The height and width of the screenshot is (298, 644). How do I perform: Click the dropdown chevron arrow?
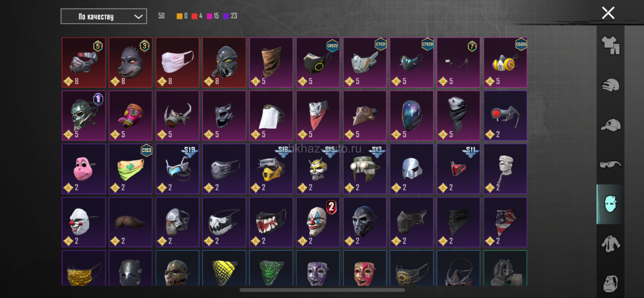point(138,16)
